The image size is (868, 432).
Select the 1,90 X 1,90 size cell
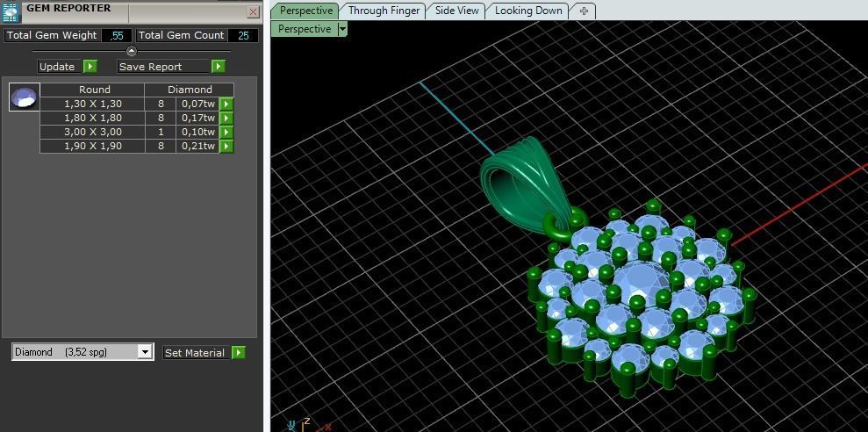click(x=92, y=147)
